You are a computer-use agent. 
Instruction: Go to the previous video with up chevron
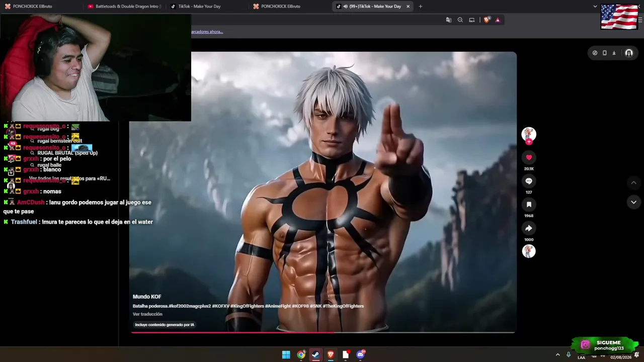coord(633,183)
